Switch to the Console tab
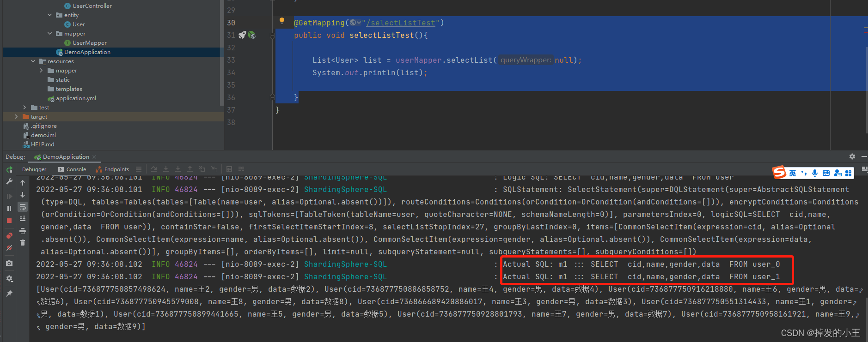 tap(72, 169)
